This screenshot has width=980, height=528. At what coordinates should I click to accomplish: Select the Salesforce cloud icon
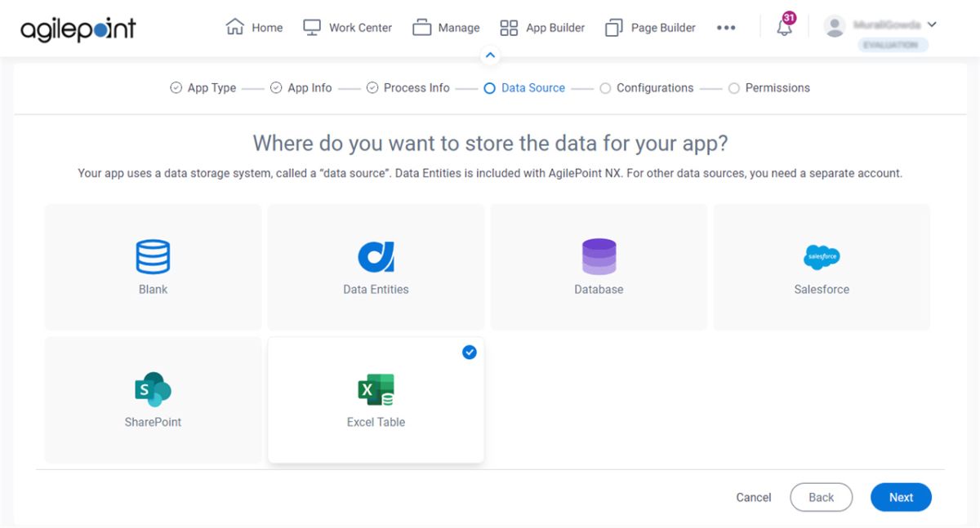pyautogui.click(x=822, y=257)
